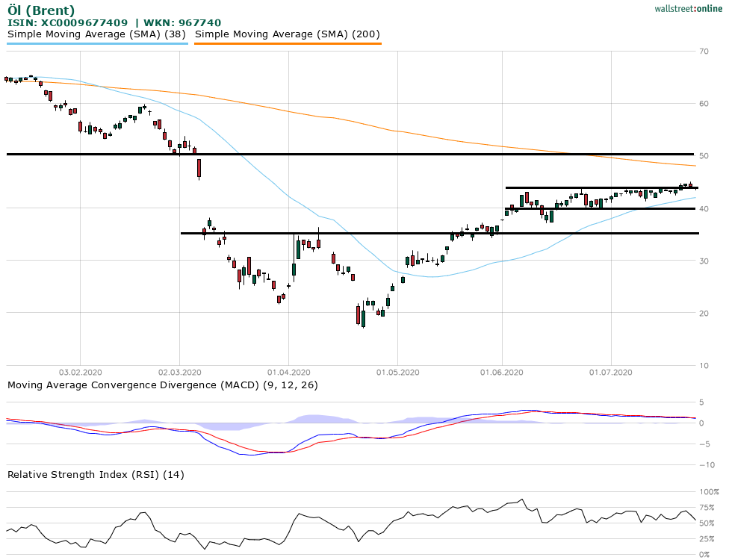Click the 01.06.2020 date axis label
Screen dimensions: 729x560
point(502,372)
